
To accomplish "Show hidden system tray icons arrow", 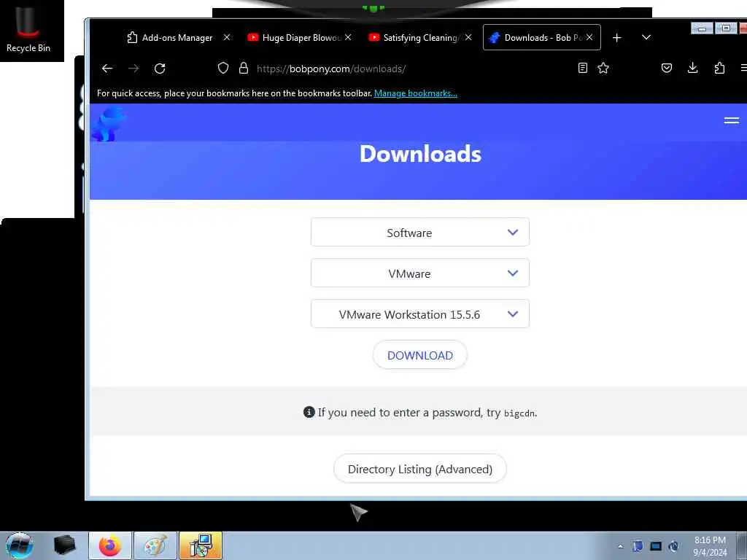I will [620, 546].
